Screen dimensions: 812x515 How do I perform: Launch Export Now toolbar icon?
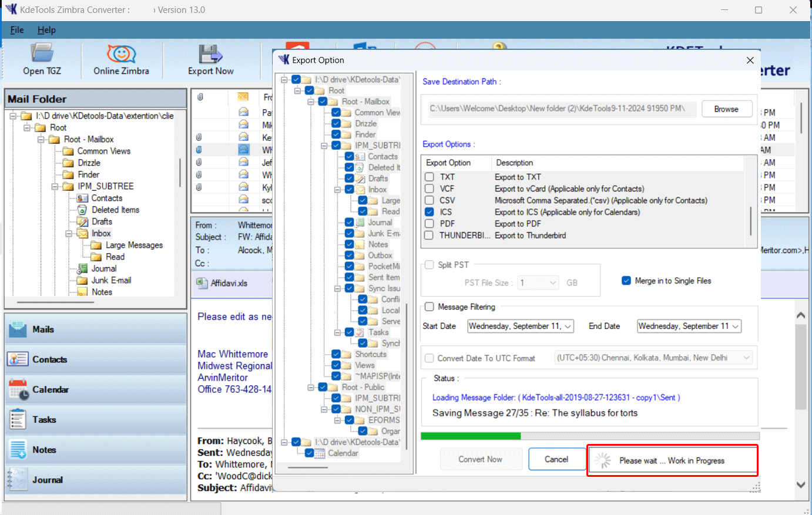click(x=210, y=60)
